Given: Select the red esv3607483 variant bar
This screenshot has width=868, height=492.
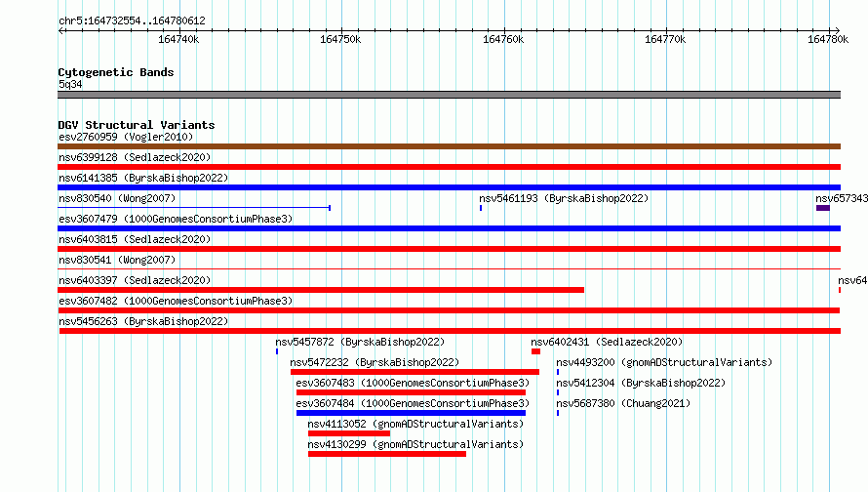Looking at the screenshot, I should coord(411,392).
